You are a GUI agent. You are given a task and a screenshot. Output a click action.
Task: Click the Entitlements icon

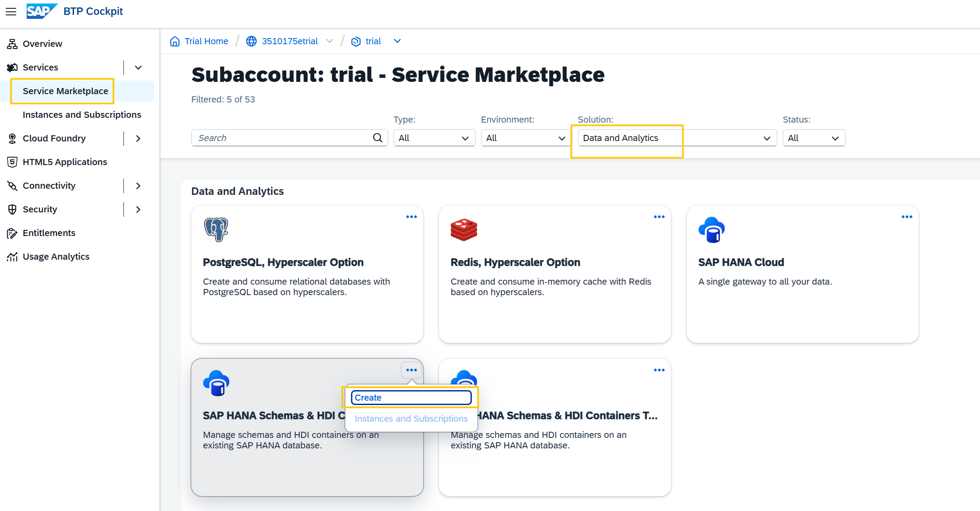pyautogui.click(x=12, y=233)
